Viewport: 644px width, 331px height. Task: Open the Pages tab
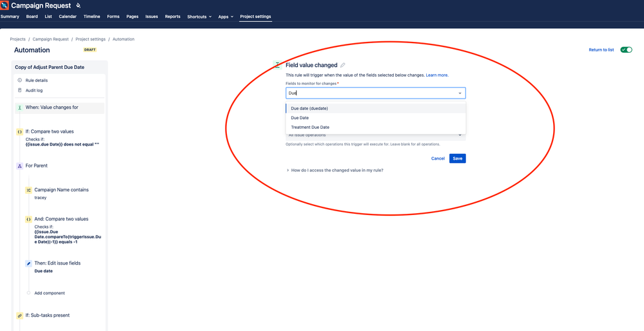tap(132, 17)
